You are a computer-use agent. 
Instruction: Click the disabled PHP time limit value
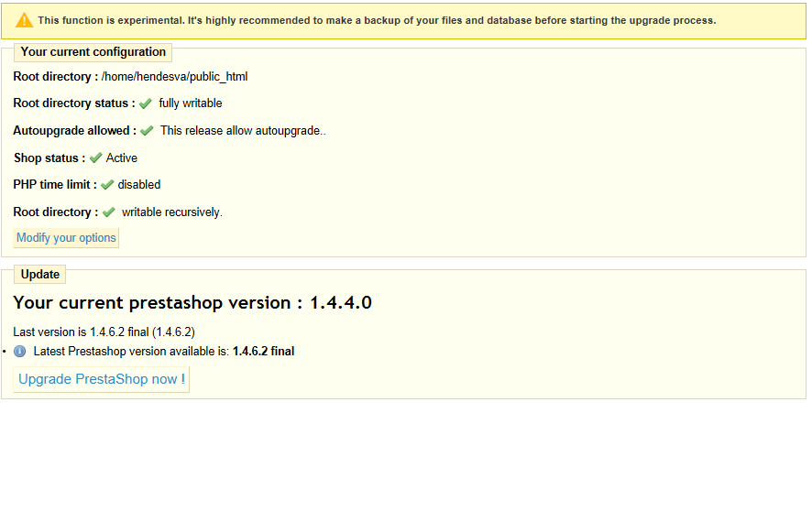139,185
